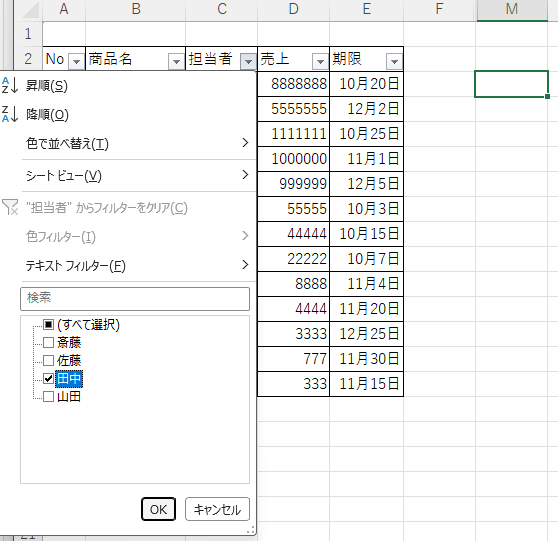Click the 担当者 header cell text
This screenshot has height=541, width=558.
click(210, 59)
